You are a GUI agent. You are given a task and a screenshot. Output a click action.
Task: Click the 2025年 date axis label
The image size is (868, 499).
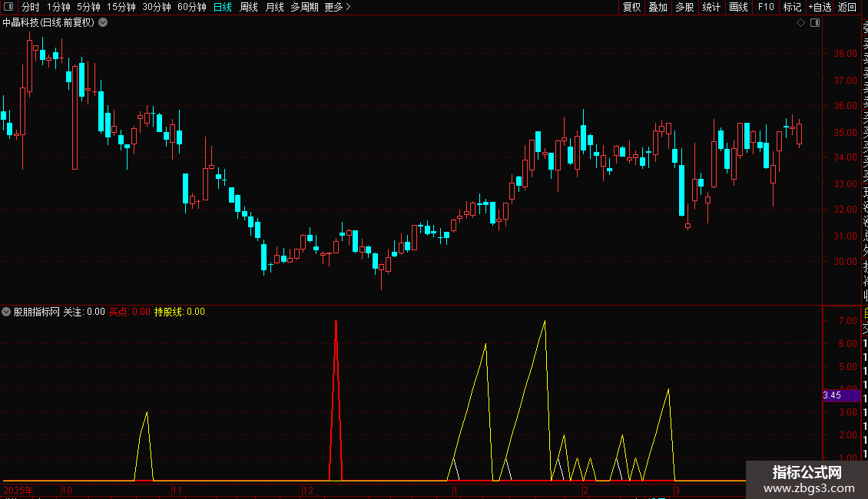pos(18,490)
